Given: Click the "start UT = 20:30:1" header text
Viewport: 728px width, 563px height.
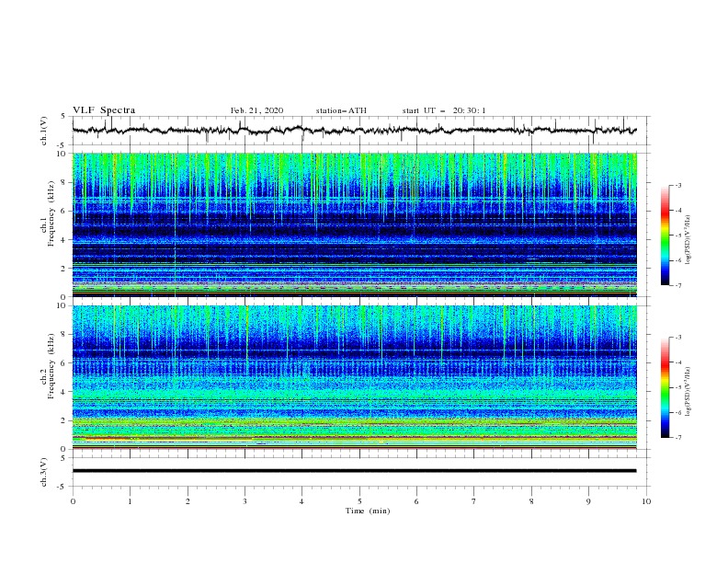Looking at the screenshot, I should tap(444, 110).
